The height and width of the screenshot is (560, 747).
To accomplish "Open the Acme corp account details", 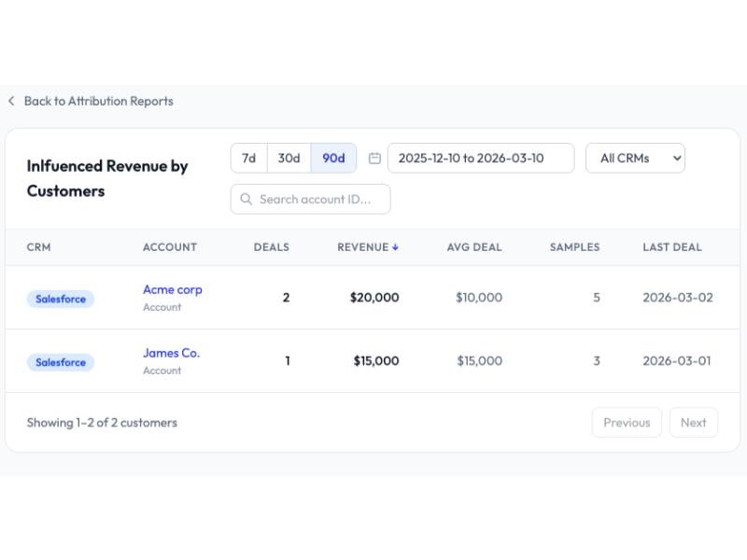I will click(x=172, y=289).
